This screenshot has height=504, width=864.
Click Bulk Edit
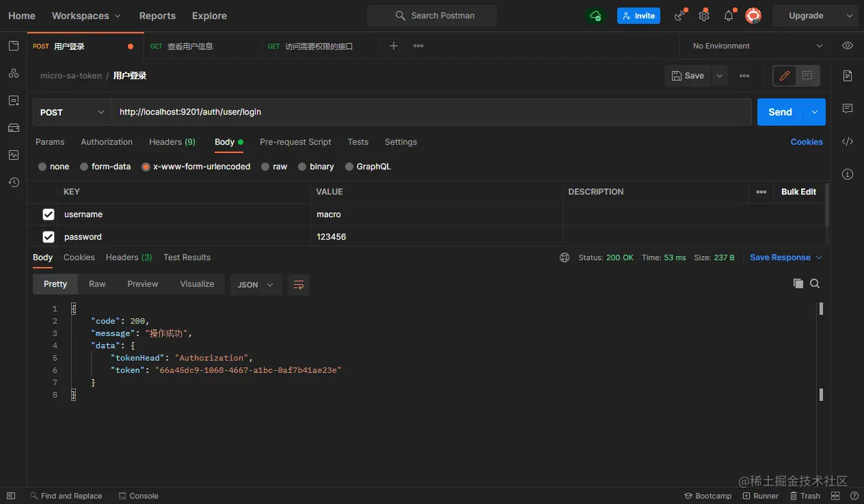tap(799, 192)
